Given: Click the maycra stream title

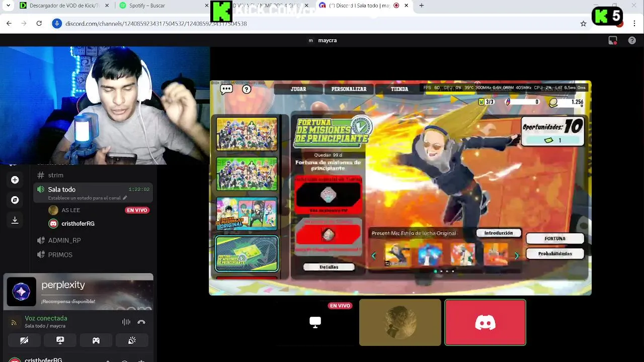Looking at the screenshot, I should pos(328,40).
